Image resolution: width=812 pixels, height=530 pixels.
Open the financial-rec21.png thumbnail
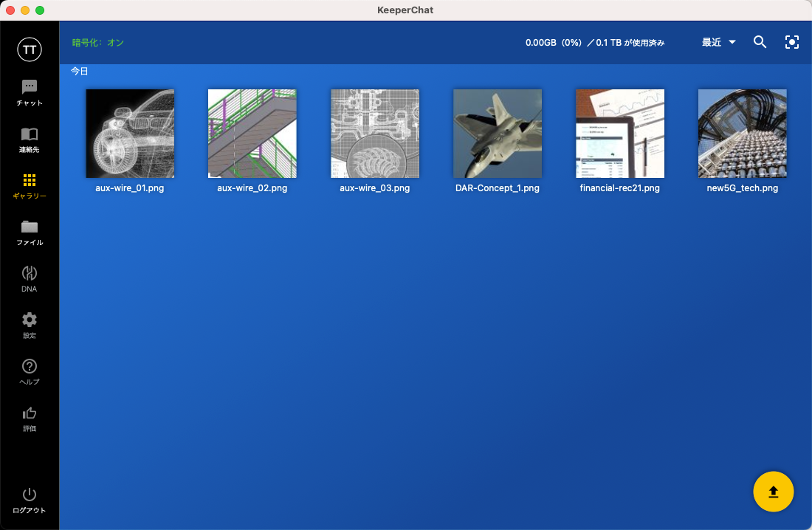pyautogui.click(x=620, y=134)
